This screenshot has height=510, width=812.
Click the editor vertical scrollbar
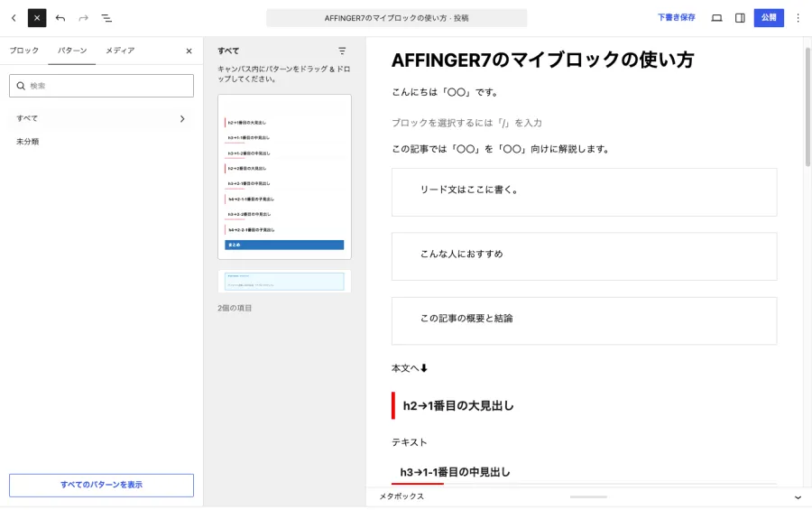click(x=807, y=107)
